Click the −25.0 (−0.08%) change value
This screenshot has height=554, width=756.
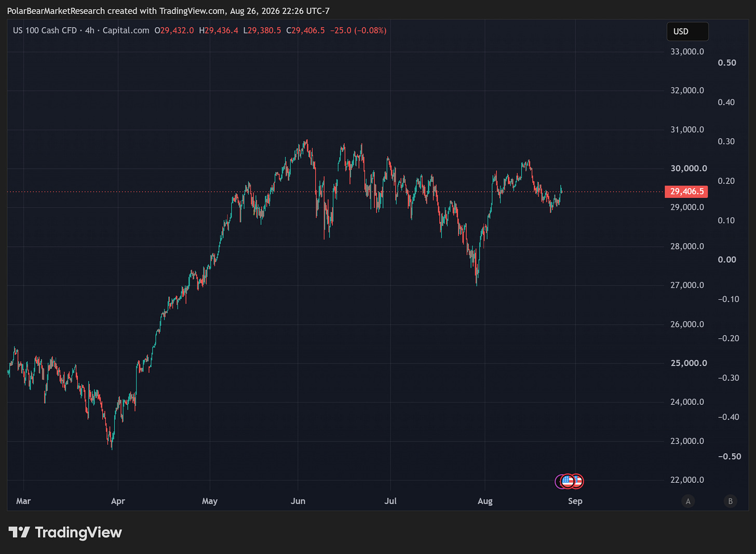click(x=358, y=31)
